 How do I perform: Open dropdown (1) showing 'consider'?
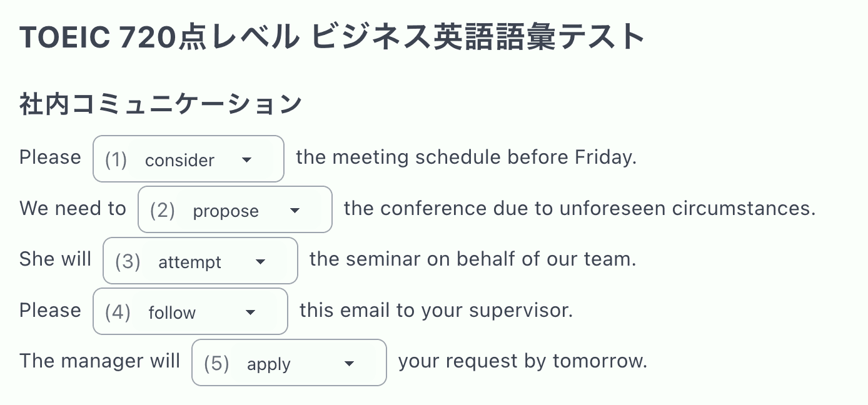(x=188, y=159)
